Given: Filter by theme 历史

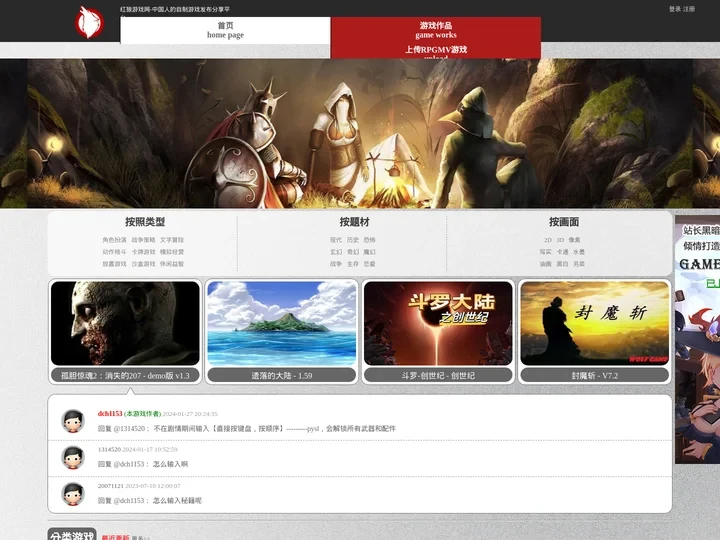Looking at the screenshot, I should click(x=353, y=240).
